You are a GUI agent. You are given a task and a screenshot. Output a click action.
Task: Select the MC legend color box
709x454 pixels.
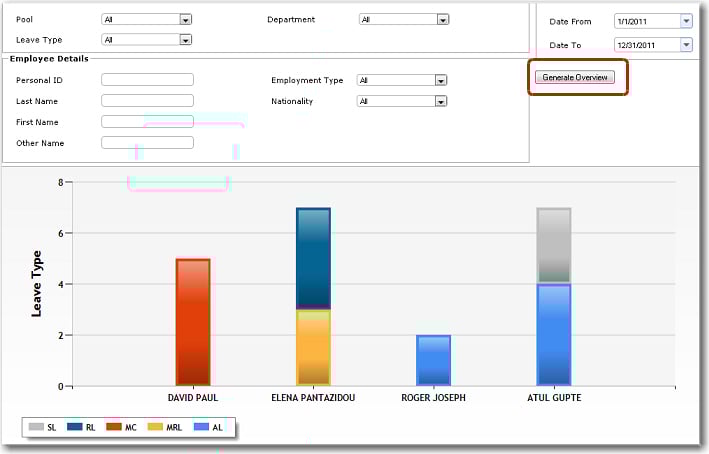click(x=114, y=427)
